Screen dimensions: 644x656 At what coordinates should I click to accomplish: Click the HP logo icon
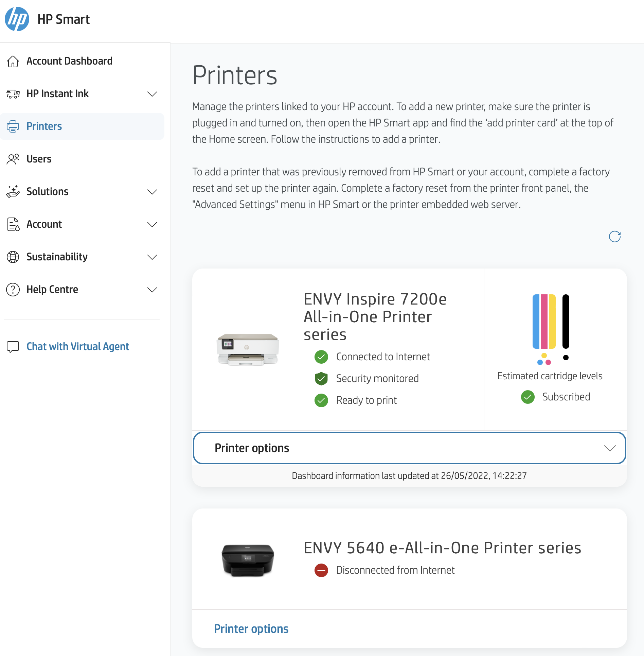[x=17, y=19]
